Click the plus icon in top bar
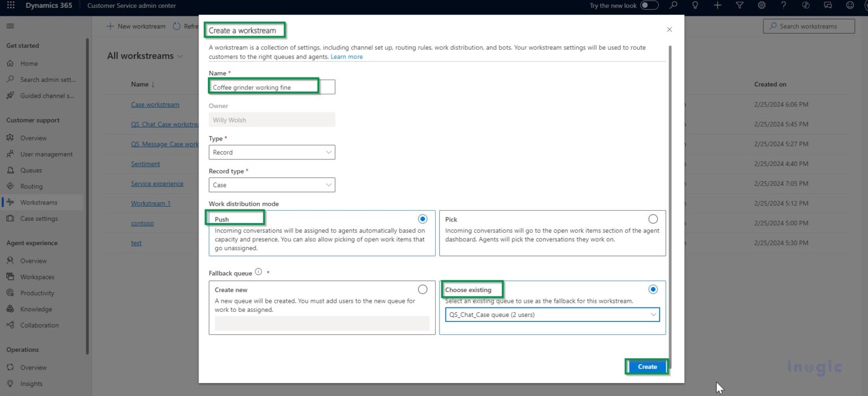Image resolution: width=868 pixels, height=396 pixels. (717, 6)
